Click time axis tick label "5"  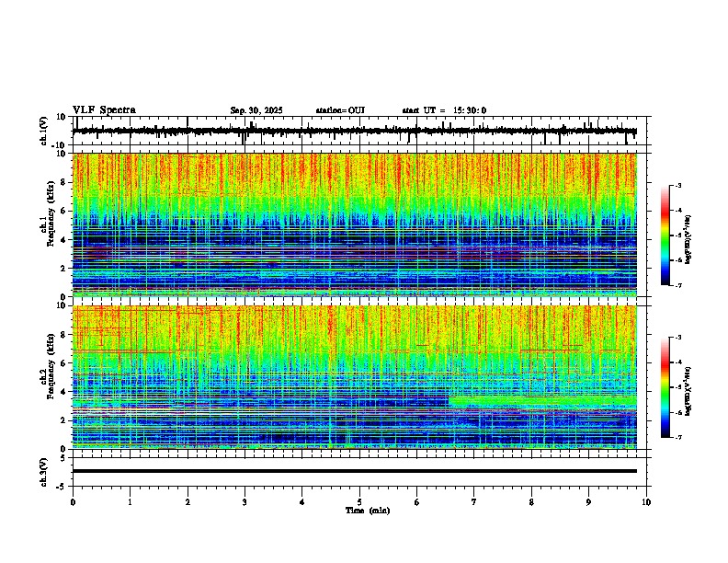(359, 502)
